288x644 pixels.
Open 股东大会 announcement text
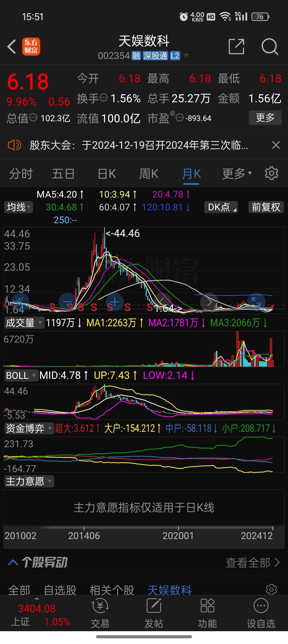[x=139, y=145]
